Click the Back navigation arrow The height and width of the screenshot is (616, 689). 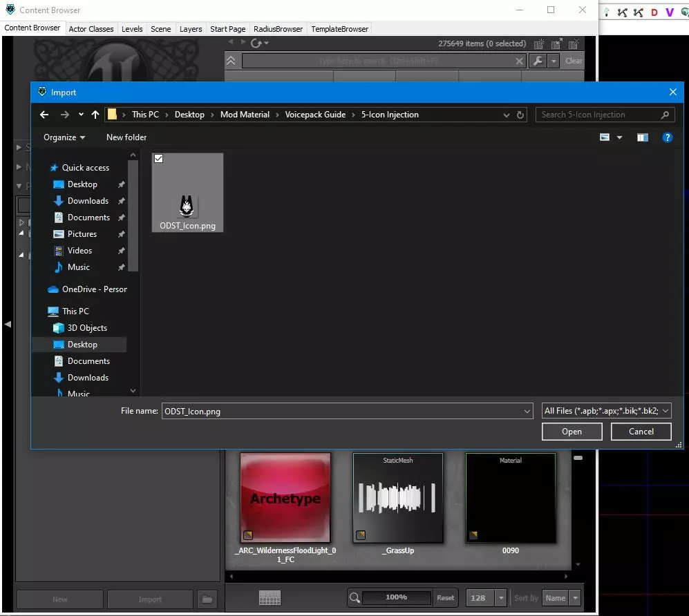point(44,115)
